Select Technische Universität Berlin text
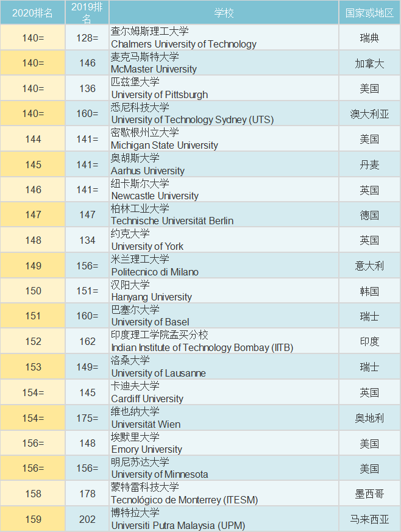The height and width of the screenshot is (532, 401). coord(172,221)
